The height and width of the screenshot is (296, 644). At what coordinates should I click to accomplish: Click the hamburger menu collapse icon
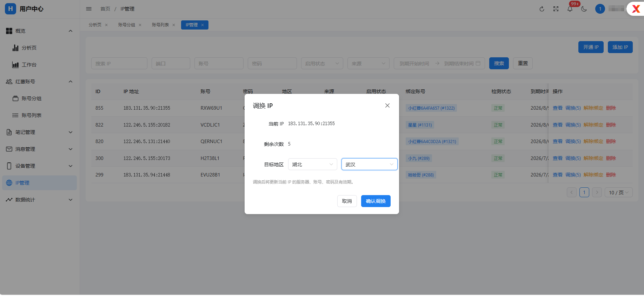coord(89,9)
